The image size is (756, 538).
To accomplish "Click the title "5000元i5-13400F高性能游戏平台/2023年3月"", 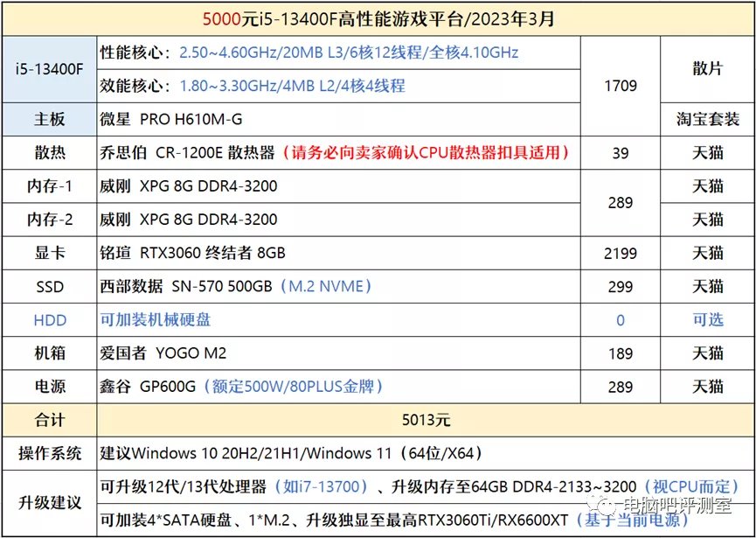I will click(x=378, y=19).
